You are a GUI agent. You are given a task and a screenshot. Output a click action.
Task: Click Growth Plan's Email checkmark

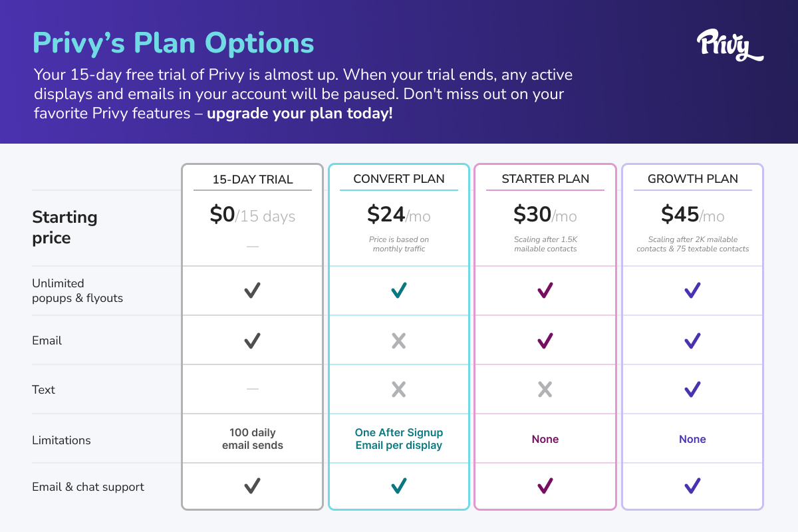click(692, 341)
